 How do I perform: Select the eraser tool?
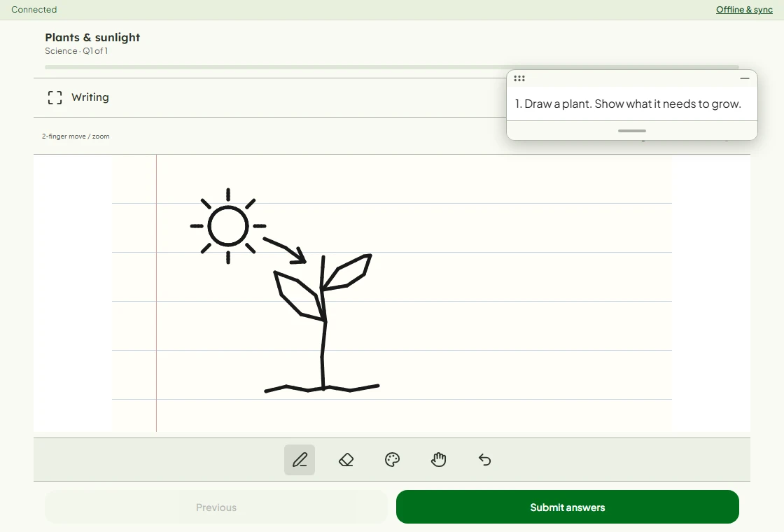tap(346, 459)
